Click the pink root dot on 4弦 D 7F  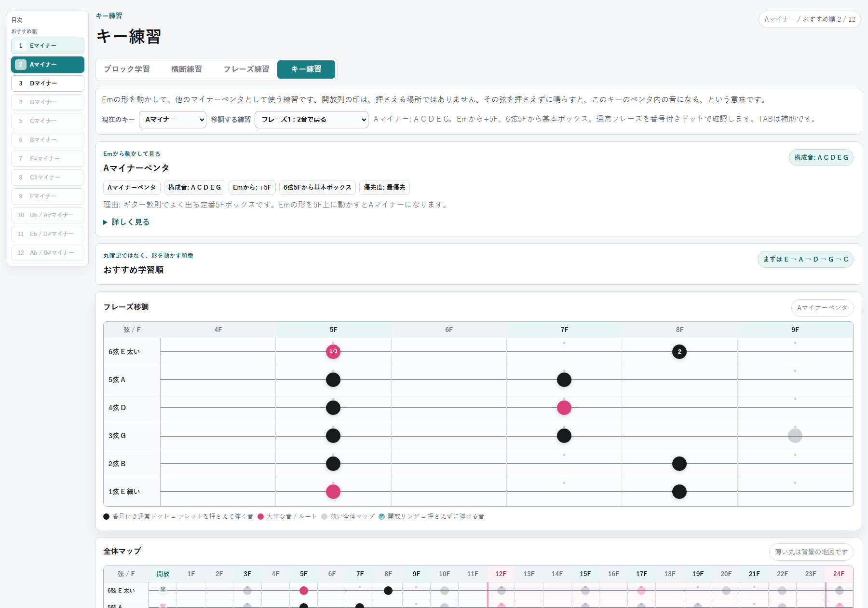coord(564,408)
